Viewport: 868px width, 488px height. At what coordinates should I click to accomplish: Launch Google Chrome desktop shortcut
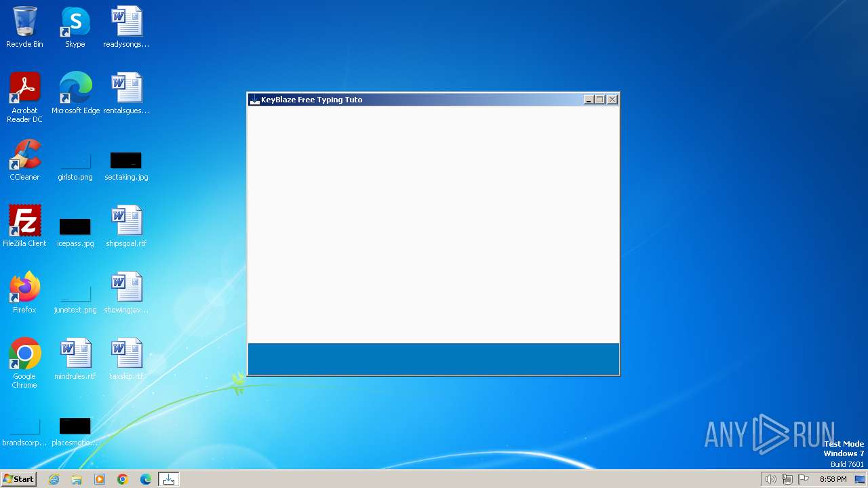pyautogui.click(x=24, y=364)
